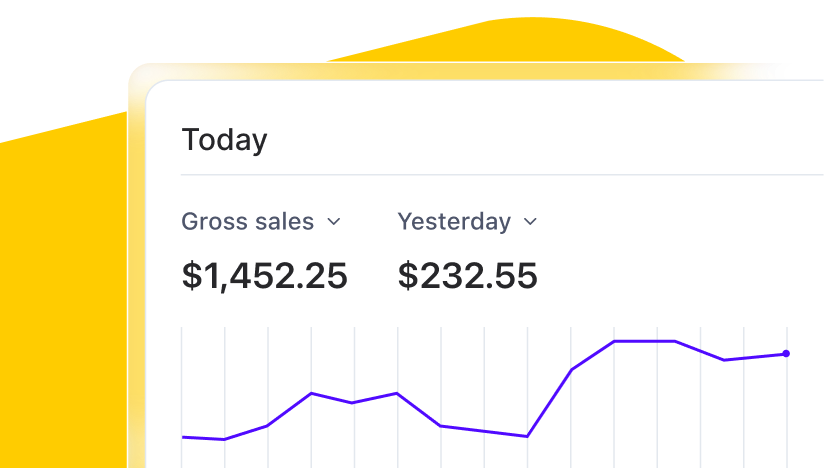Open the Gross sales dropdown
The height and width of the screenshot is (468, 824).
click(260, 222)
